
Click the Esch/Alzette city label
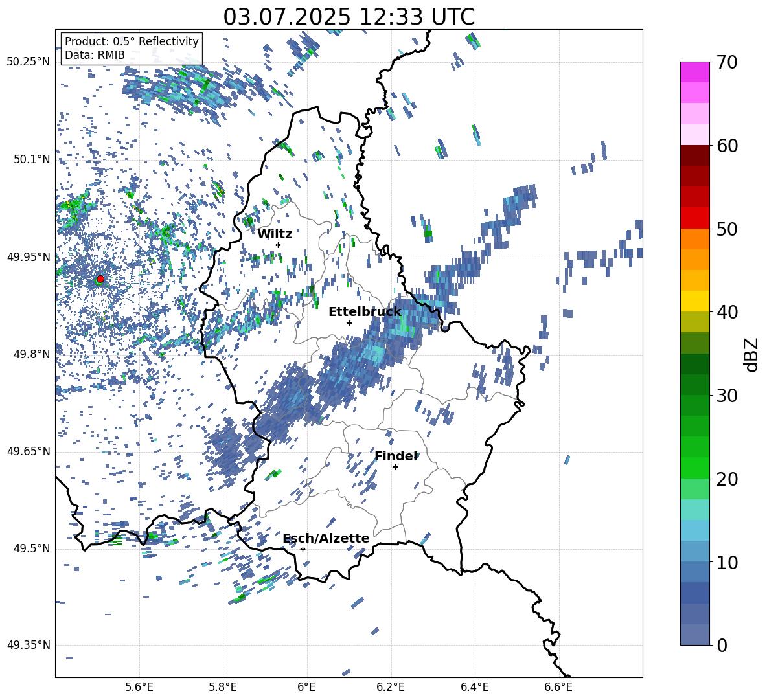[x=326, y=538]
